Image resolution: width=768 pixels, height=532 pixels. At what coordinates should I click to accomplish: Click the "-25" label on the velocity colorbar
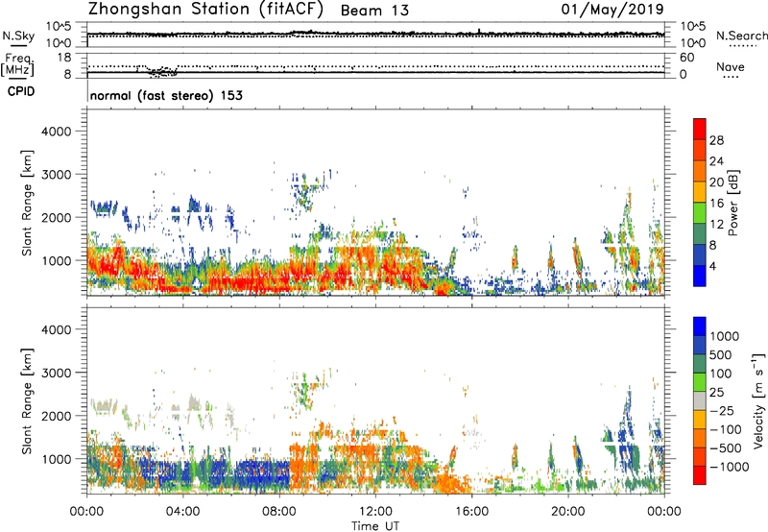(720, 411)
